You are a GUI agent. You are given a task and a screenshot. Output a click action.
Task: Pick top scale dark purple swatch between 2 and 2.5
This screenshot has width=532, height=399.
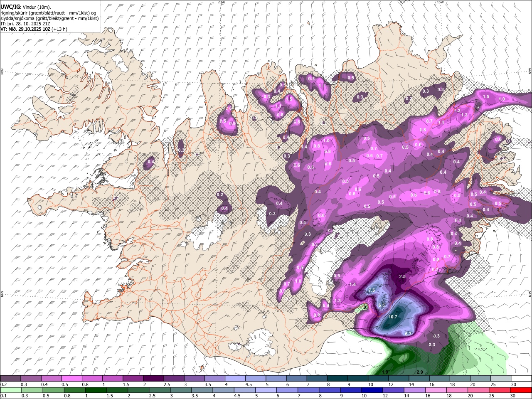click(154, 379)
